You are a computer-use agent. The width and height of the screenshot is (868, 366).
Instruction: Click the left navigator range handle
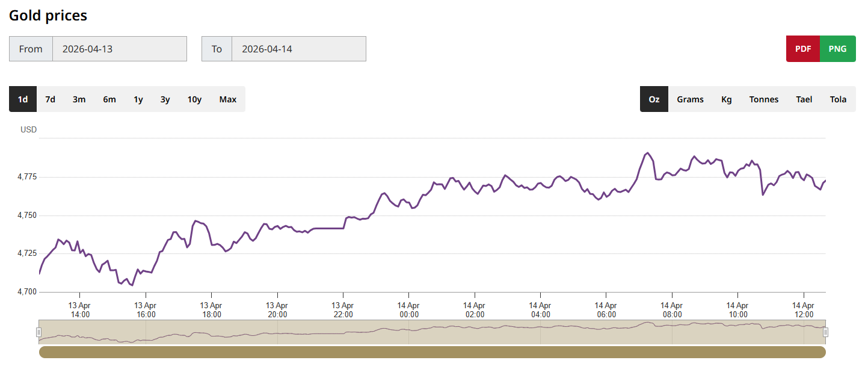coord(39,332)
